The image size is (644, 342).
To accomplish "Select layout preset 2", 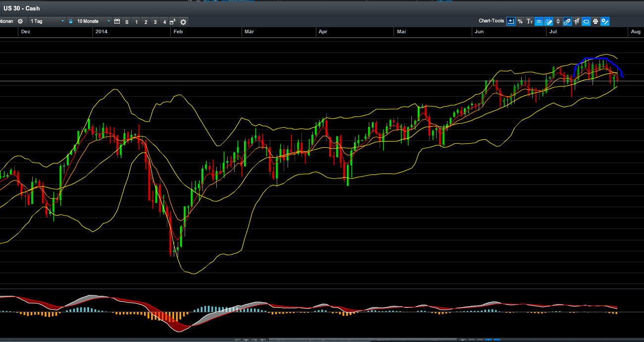I will (146, 22).
